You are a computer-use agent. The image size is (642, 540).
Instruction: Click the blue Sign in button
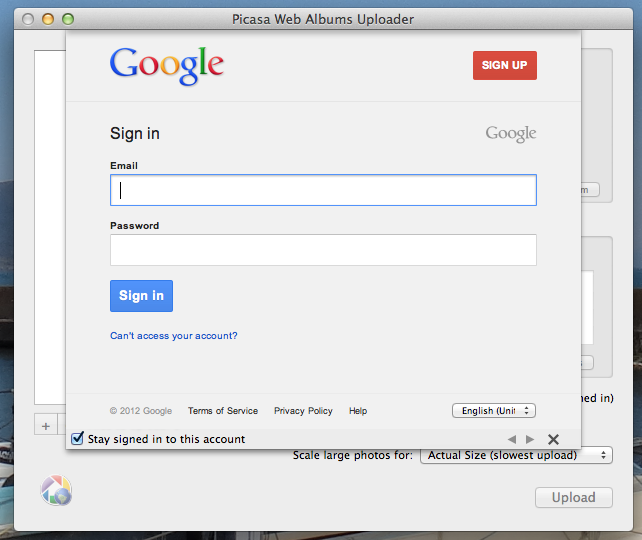pyautogui.click(x=141, y=296)
